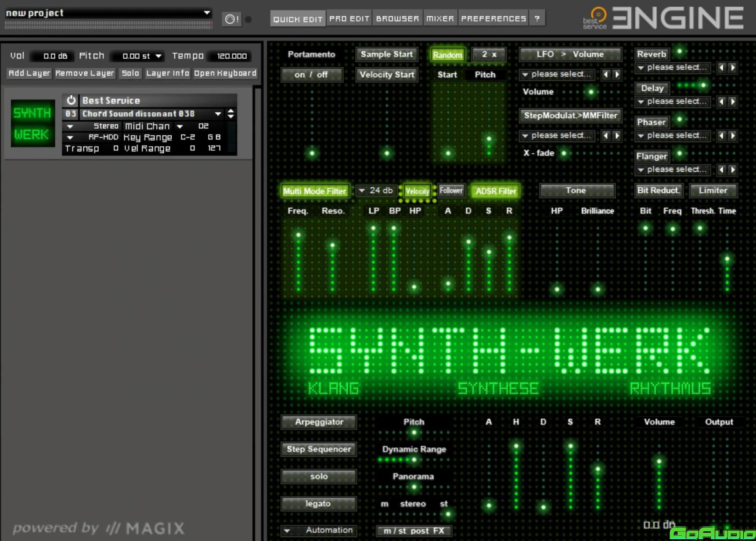Step the layer preset up or down

pyautogui.click(x=231, y=114)
